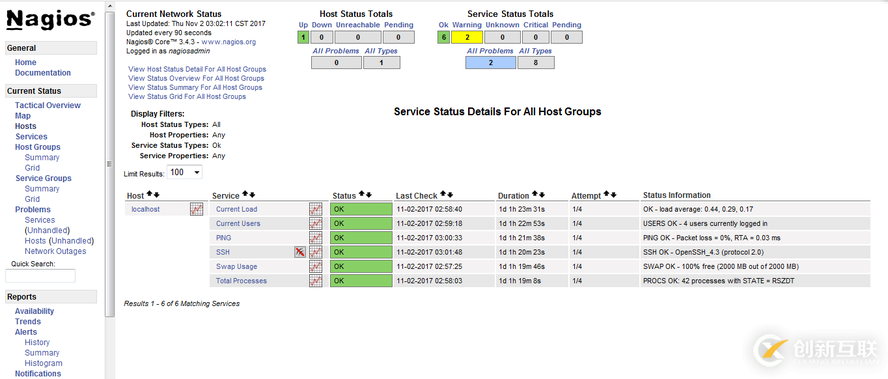
Task: Sort Host column descending with down arrow
Action: pos(157,194)
